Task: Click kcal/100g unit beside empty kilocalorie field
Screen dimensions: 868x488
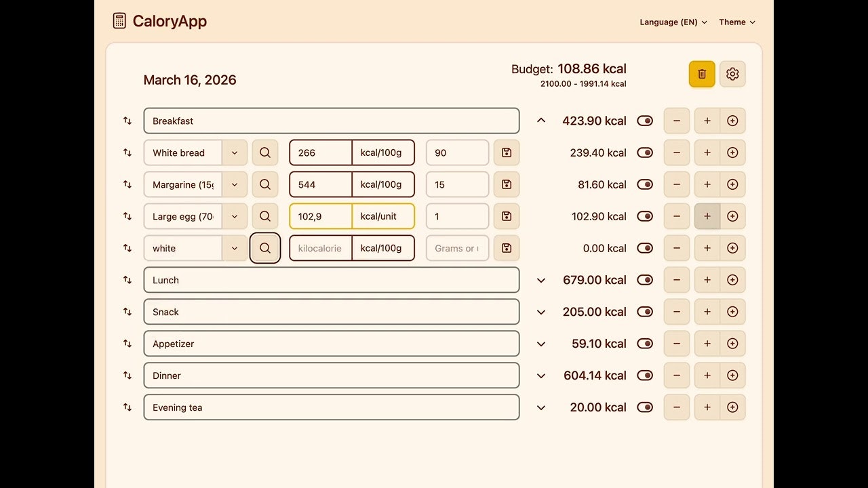Action: point(383,248)
